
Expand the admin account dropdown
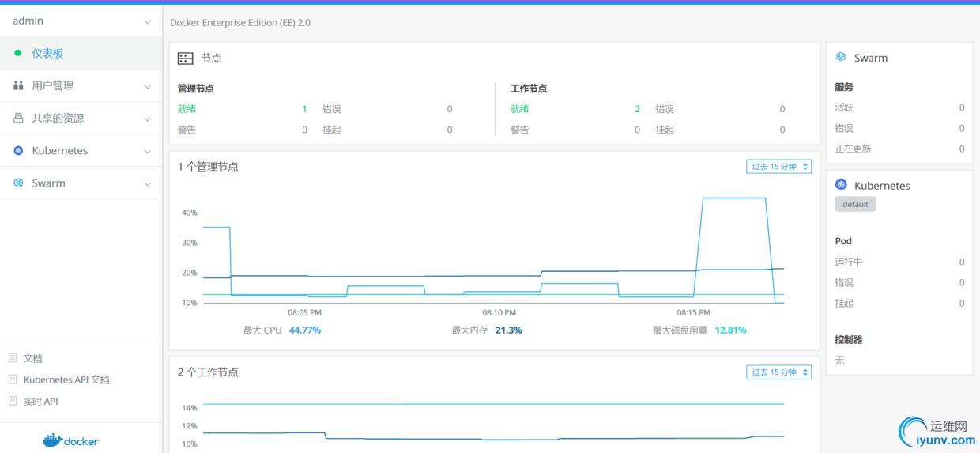click(x=148, y=22)
